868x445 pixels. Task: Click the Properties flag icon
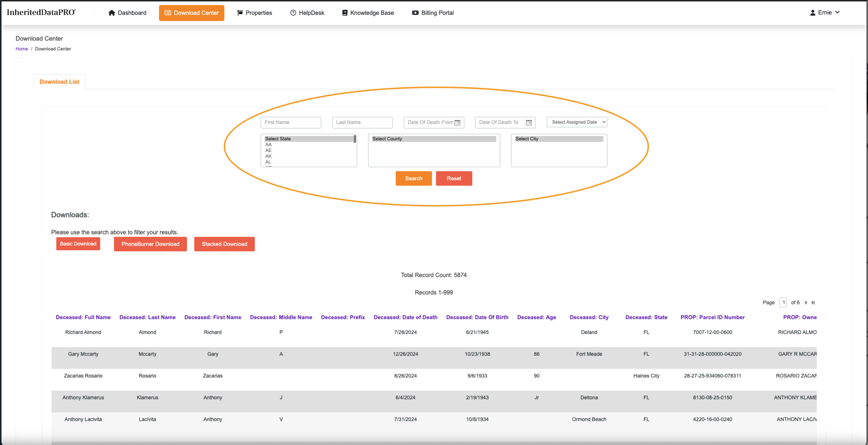(x=240, y=13)
